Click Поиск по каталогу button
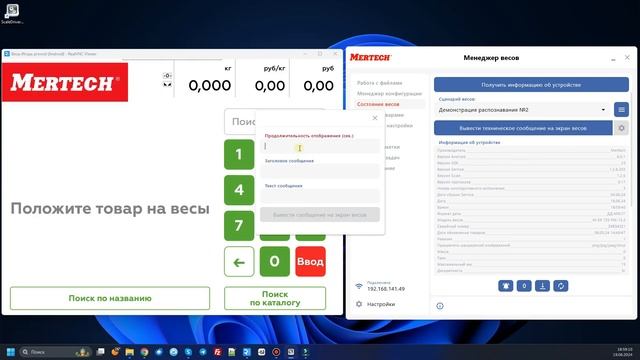 [275, 298]
